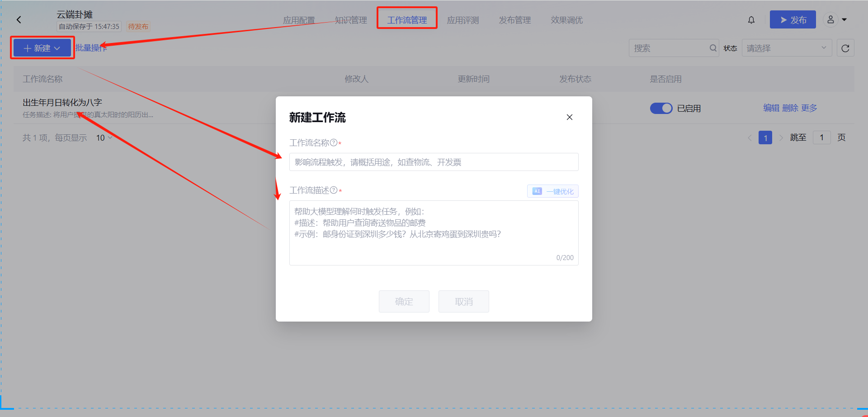Click the app title 云端卦摊

coord(75,14)
